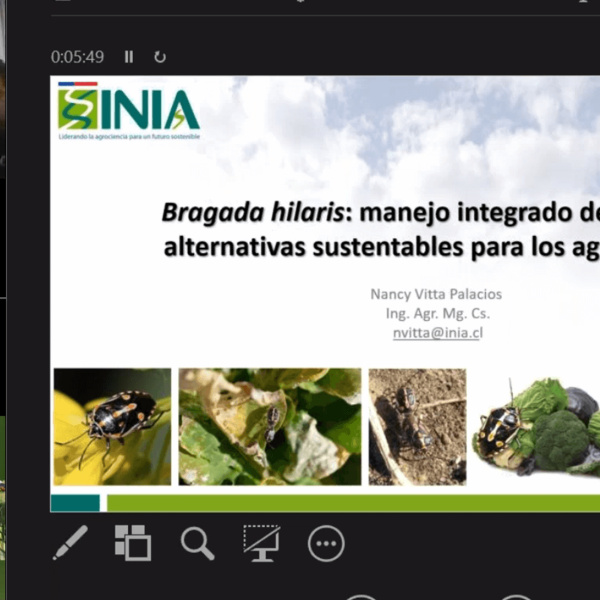Click the bug on damaged leaf photo
The height and width of the screenshot is (600, 600).
[270, 427]
